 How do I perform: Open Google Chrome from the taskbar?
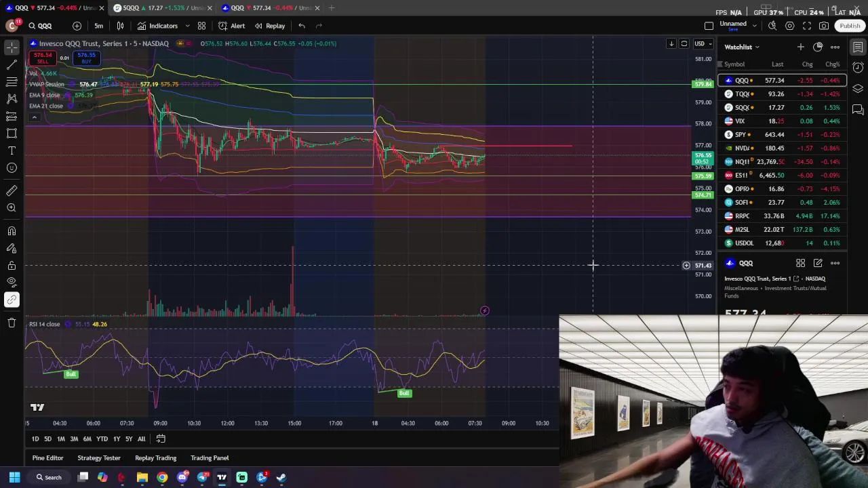(x=162, y=477)
